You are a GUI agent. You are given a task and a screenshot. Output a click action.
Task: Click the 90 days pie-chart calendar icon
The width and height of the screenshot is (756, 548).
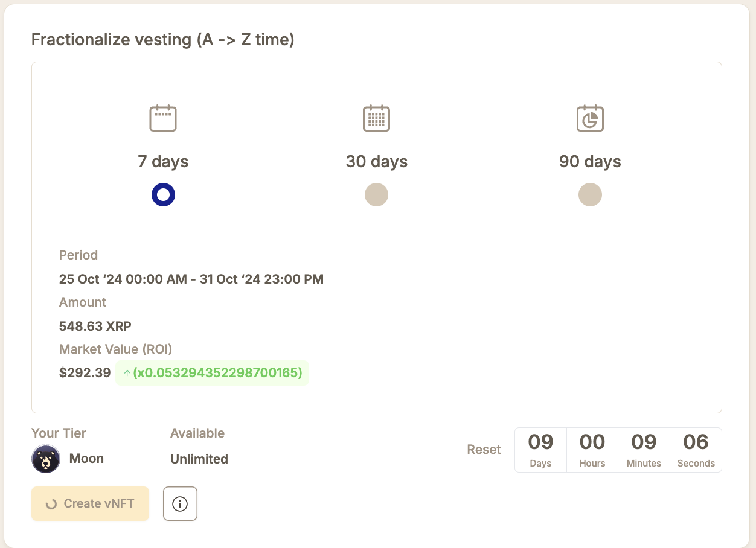[x=590, y=118]
